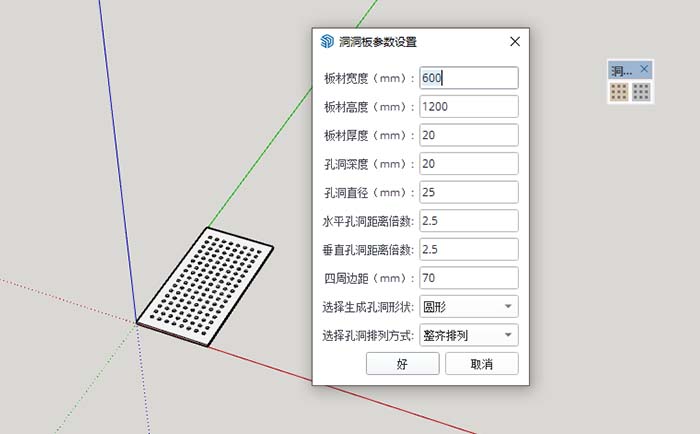Click the 洞... floating toolbar title
700x434 pixels.
pos(621,70)
